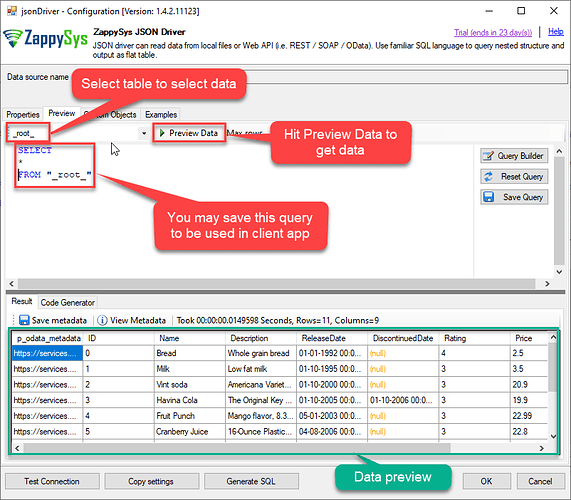Switch to the Preview tab
571x500 pixels.
coord(62,113)
